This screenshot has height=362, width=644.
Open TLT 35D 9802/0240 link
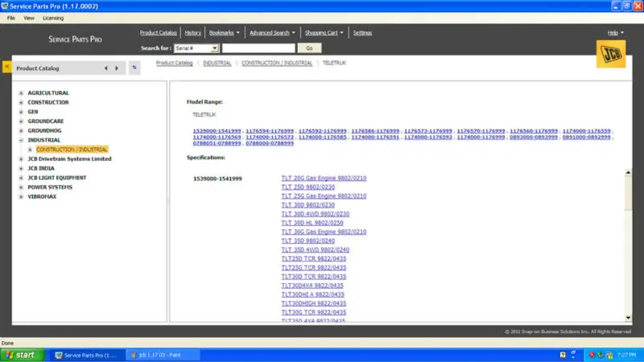click(x=308, y=241)
